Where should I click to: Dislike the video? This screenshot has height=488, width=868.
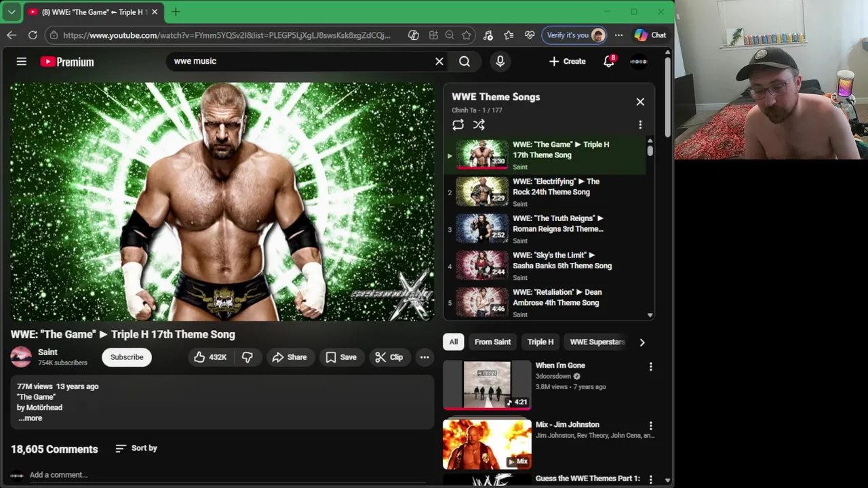tap(248, 357)
